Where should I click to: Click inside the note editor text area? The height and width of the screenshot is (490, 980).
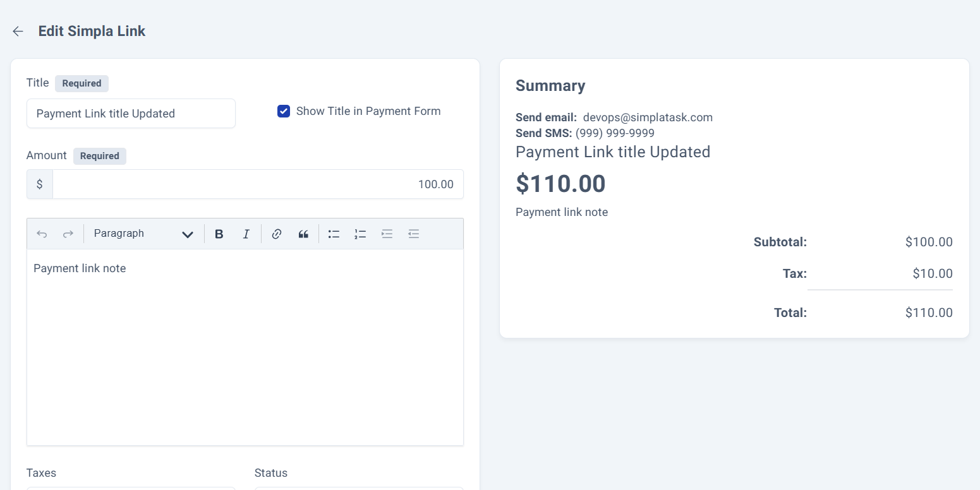(x=245, y=347)
